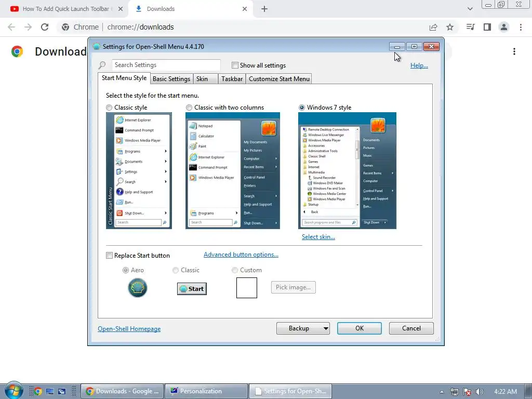
Task: Open the Downloads page three-dot menu
Action: pos(514,51)
